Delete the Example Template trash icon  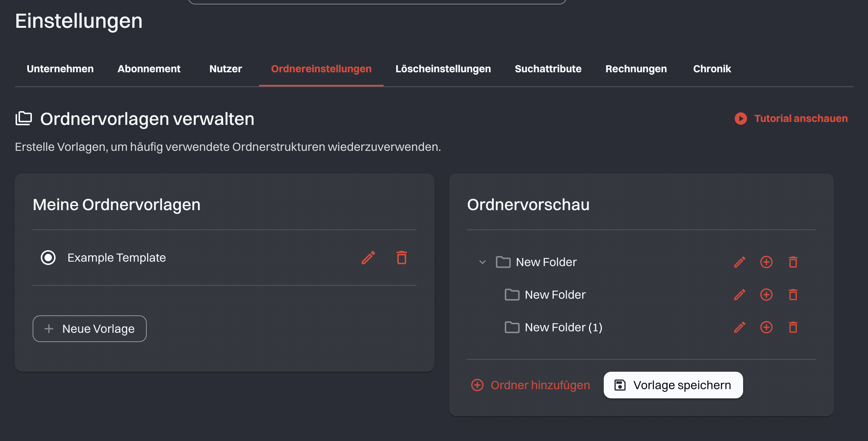401,258
